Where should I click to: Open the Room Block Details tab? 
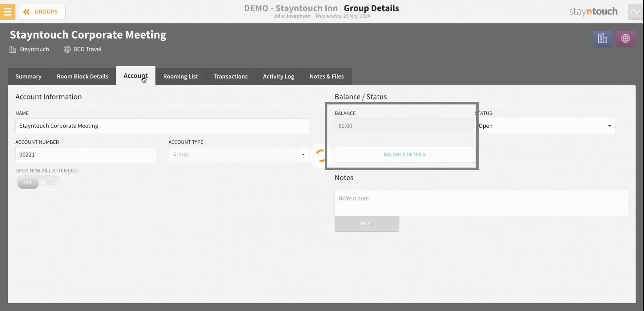pos(83,77)
